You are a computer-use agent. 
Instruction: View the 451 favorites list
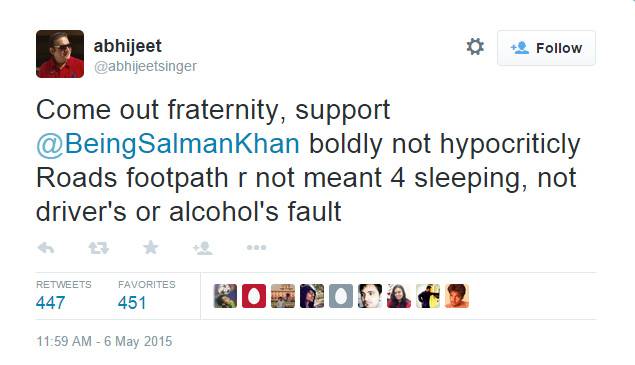147,296
